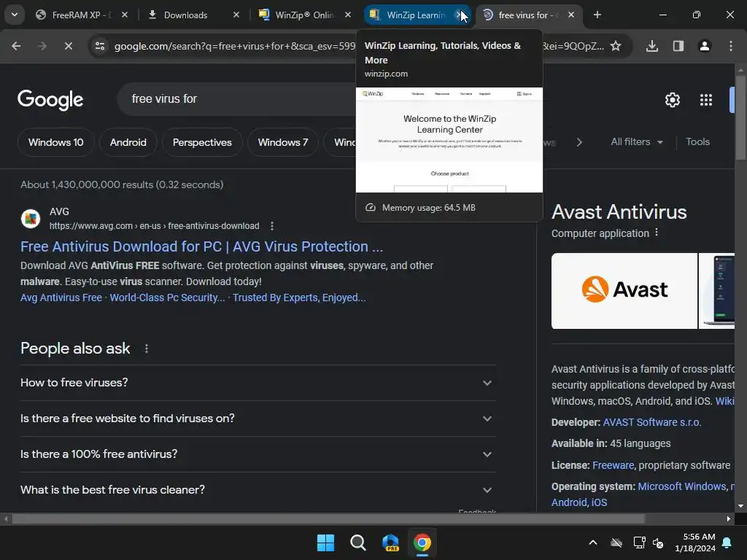Open People also ask options menu
This screenshot has width=747, height=560.
[146, 349]
